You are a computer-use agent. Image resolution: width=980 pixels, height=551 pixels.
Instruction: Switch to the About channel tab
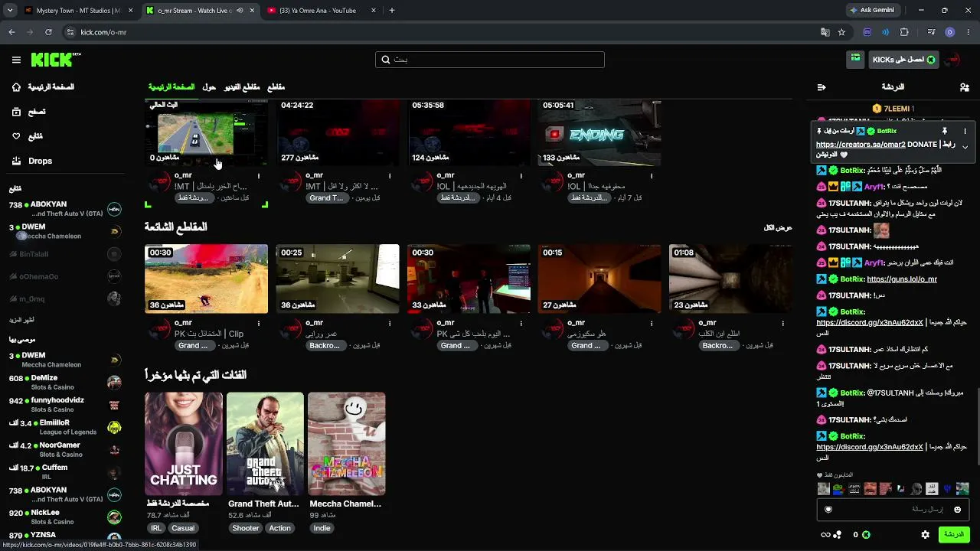point(209,87)
